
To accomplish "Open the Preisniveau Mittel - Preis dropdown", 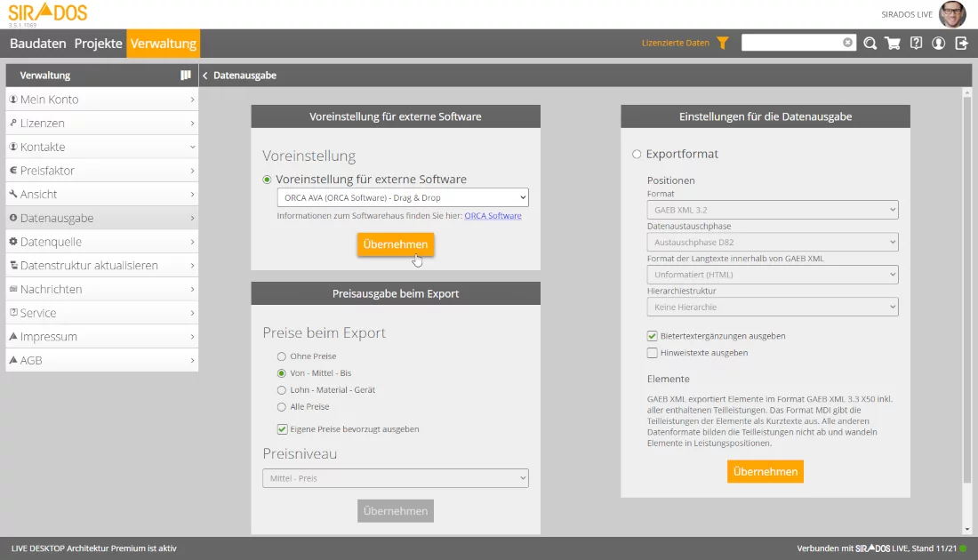I will (x=396, y=478).
